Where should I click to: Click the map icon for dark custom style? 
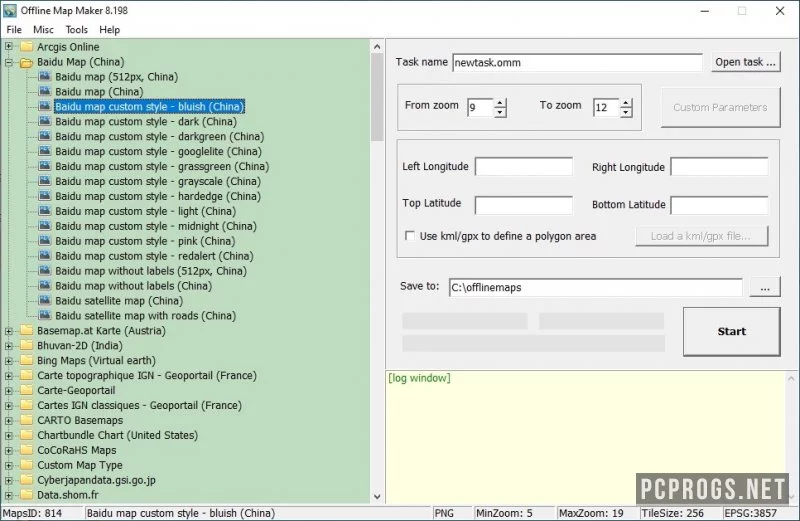click(45, 121)
